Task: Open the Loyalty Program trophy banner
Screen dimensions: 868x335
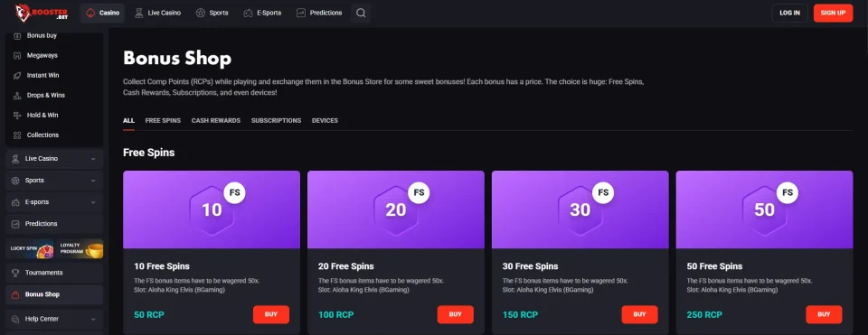Action: click(x=80, y=248)
